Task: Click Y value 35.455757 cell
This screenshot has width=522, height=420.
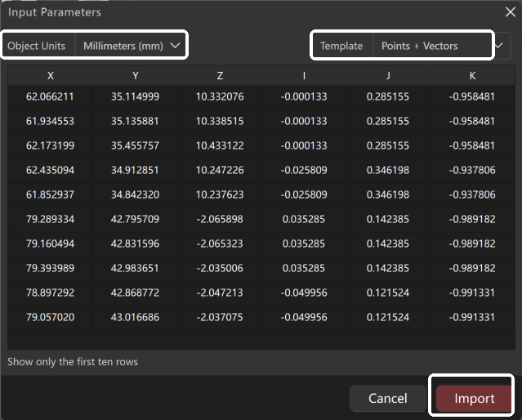Action: pos(135,145)
